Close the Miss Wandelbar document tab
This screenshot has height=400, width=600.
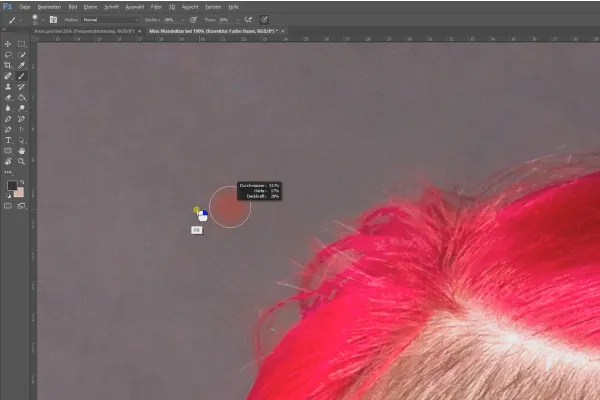click(x=283, y=31)
